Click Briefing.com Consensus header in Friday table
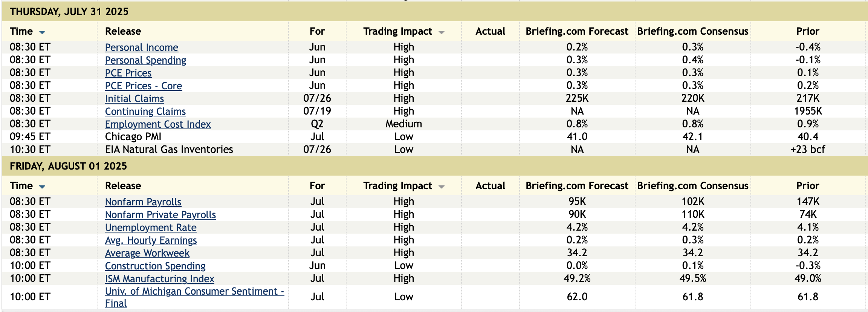868x312 pixels. [692, 186]
